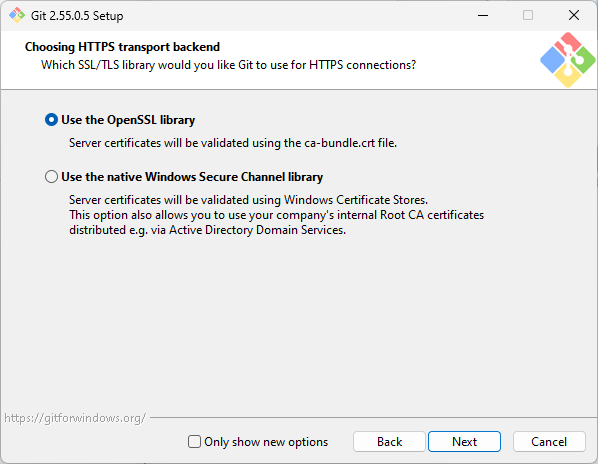Click the Which SSL/TLS library question text

point(228,65)
